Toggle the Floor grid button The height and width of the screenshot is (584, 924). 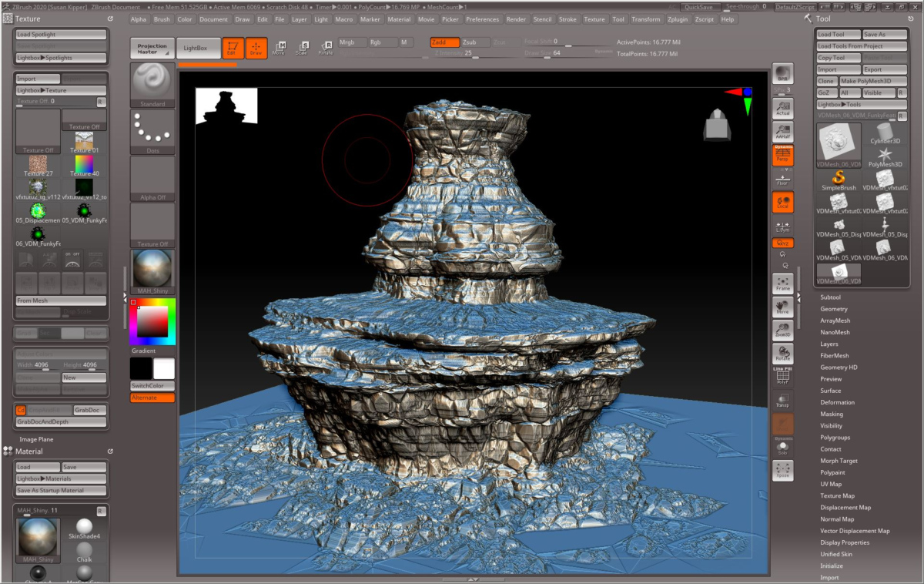[x=782, y=180]
